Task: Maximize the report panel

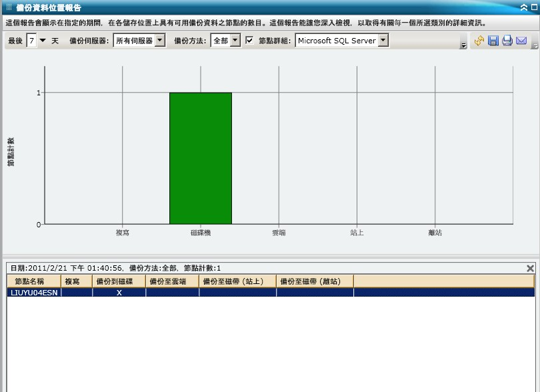Action: click(x=534, y=7)
